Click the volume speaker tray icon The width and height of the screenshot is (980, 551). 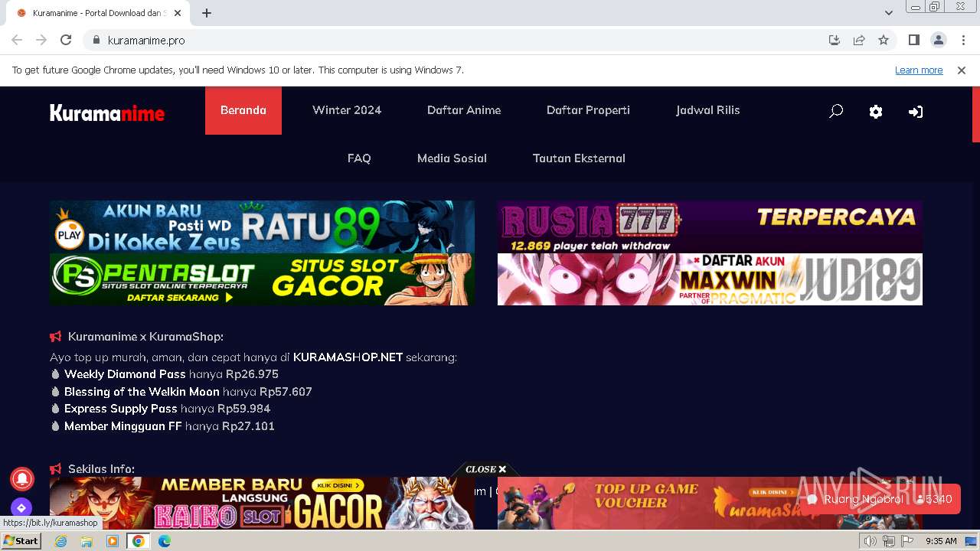click(x=871, y=541)
